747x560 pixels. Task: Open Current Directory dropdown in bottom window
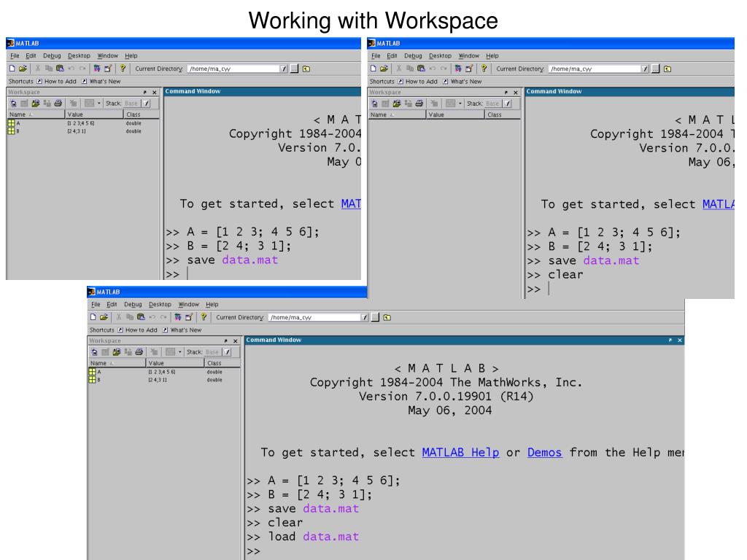click(365, 317)
